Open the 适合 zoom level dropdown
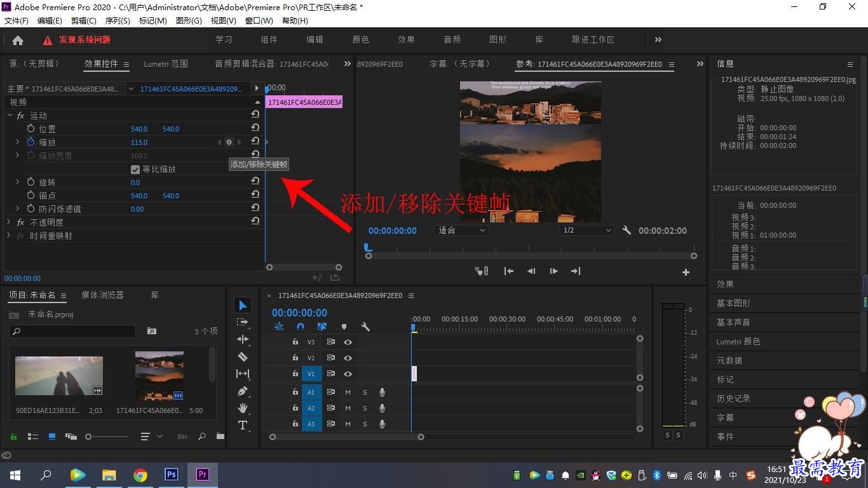Image resolution: width=868 pixels, height=488 pixels. [461, 231]
